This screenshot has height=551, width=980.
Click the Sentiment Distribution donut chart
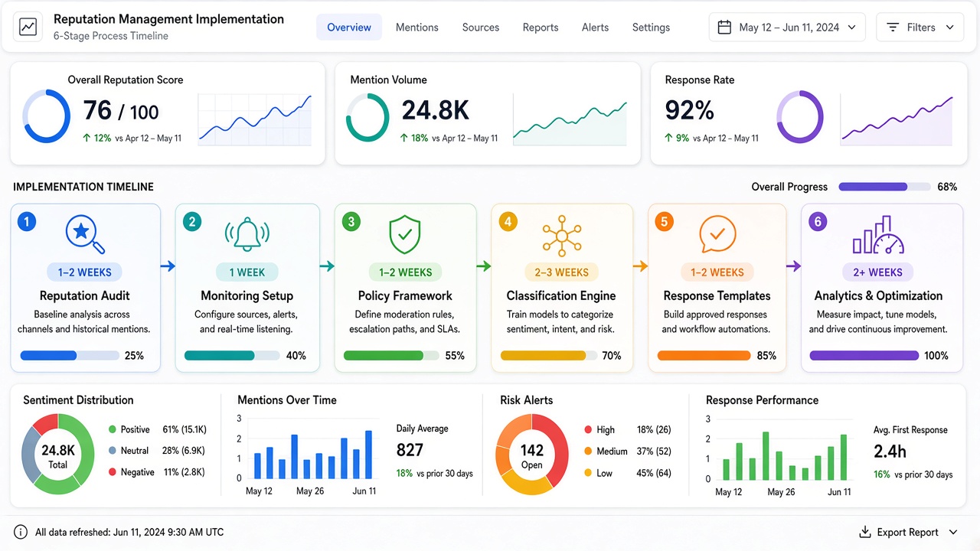[57, 454]
